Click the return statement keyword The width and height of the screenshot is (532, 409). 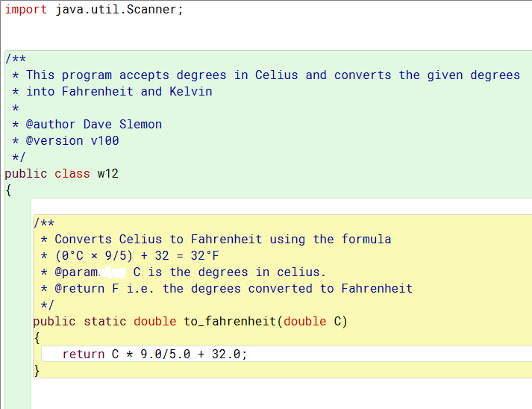pos(84,354)
